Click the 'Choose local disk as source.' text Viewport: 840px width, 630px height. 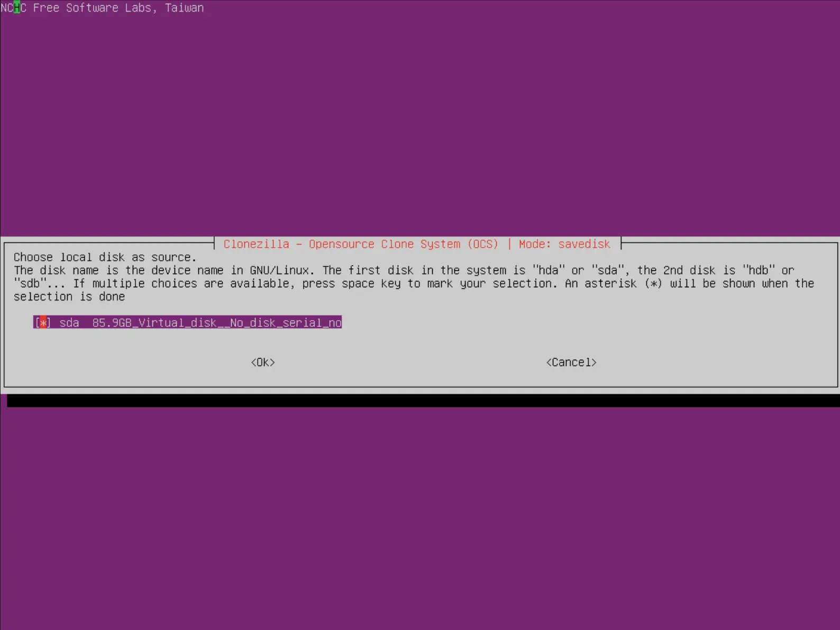(105, 257)
